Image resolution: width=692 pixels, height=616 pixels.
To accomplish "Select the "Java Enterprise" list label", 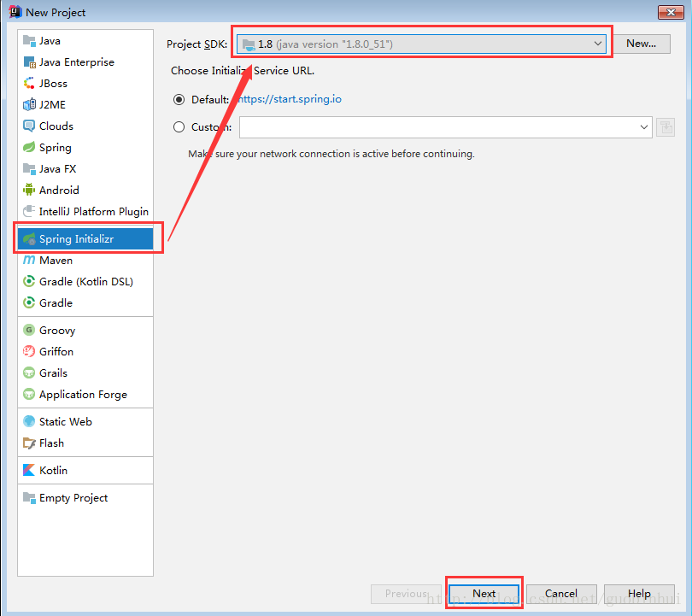I will point(77,62).
